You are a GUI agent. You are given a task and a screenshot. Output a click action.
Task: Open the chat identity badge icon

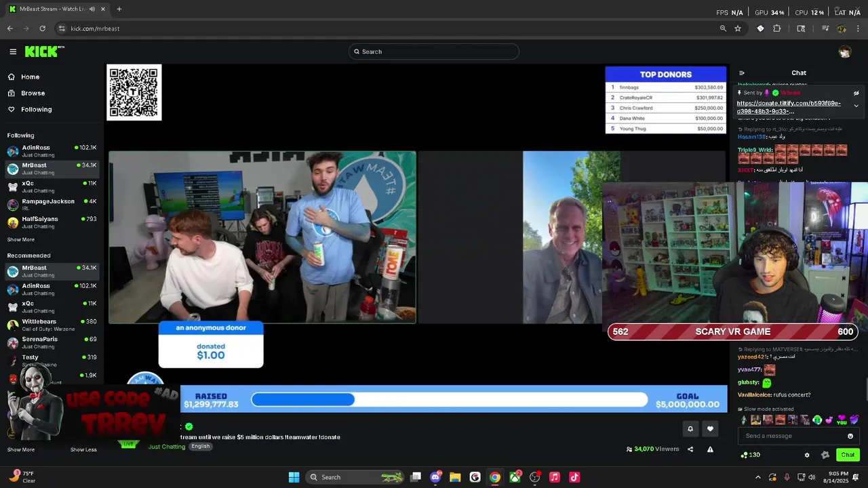click(825, 455)
